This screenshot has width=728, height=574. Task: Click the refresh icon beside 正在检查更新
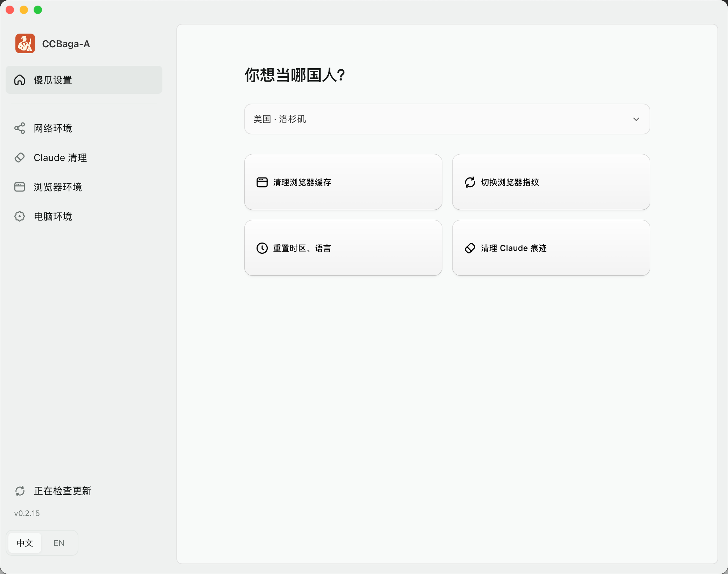point(20,491)
